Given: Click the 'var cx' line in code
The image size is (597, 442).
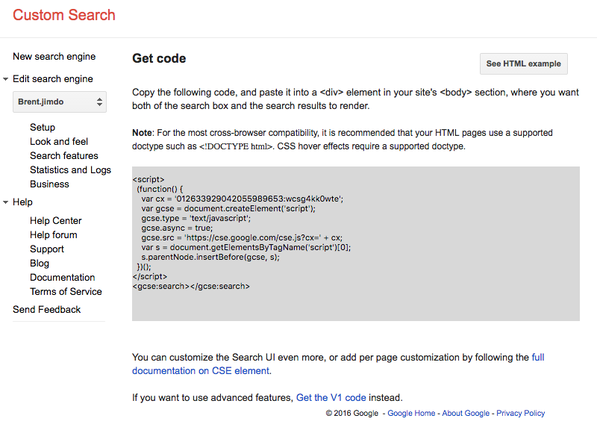Looking at the screenshot, I should 242,199.
